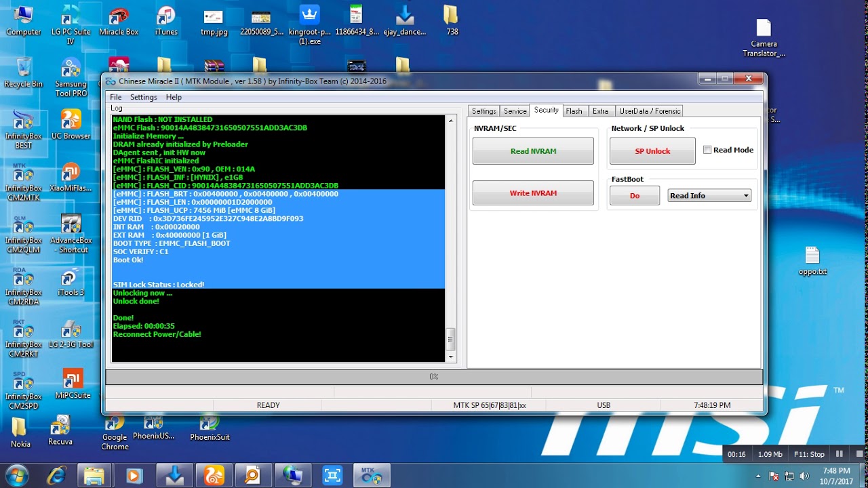Select the Nokia folder on desktop
This screenshot has height=488, width=868.
pyautogui.click(x=20, y=432)
